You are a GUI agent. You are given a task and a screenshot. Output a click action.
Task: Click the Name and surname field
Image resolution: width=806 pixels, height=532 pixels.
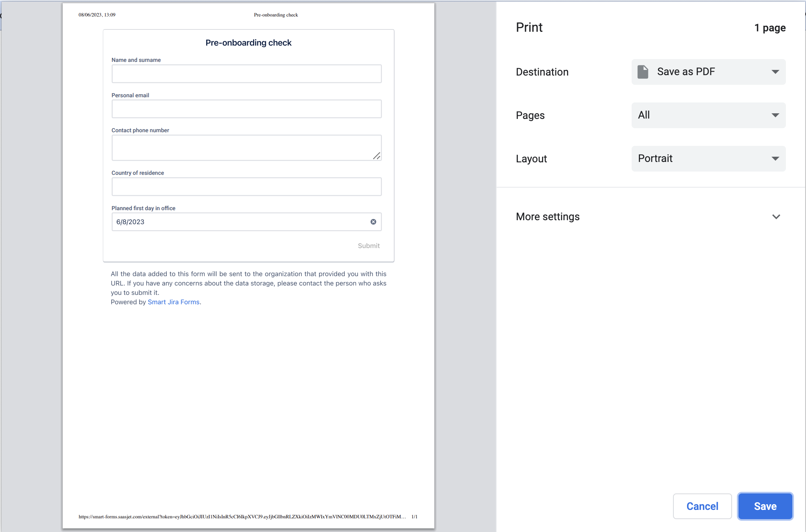(x=246, y=74)
